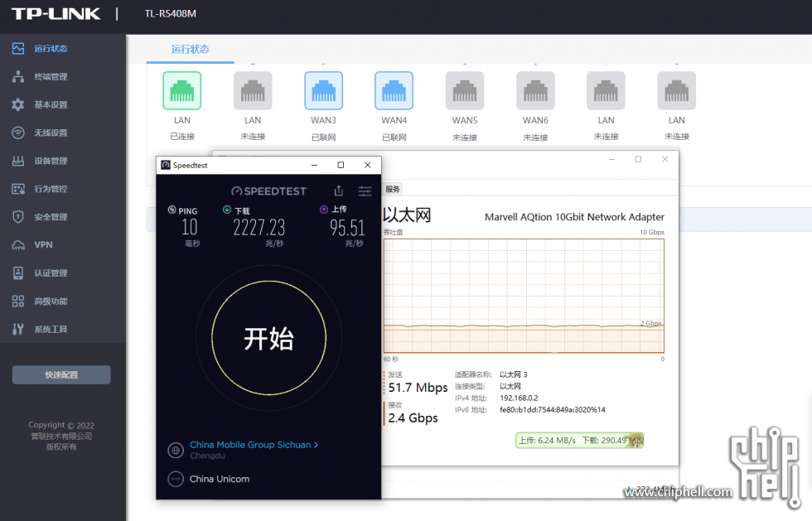Click the server globe icon
Image resolution: width=812 pixels, height=521 pixels.
[x=176, y=451]
